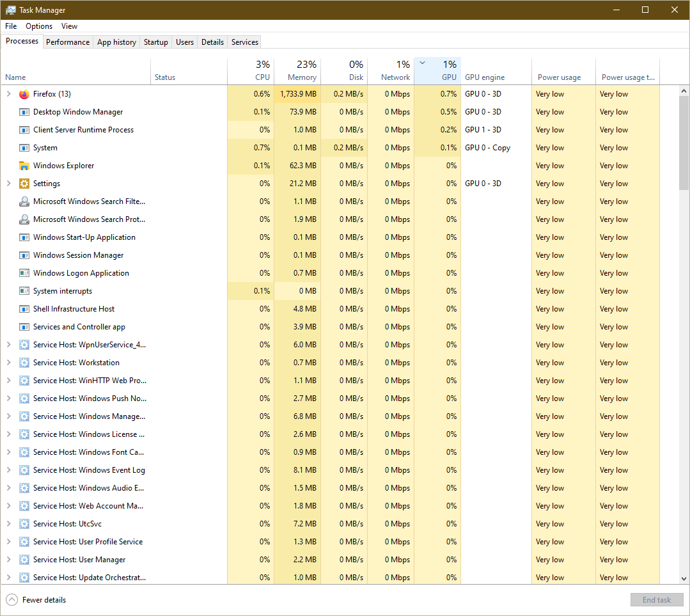Click the Services and Controller app icon
Screen dimensions: 690x616
pos(24,327)
